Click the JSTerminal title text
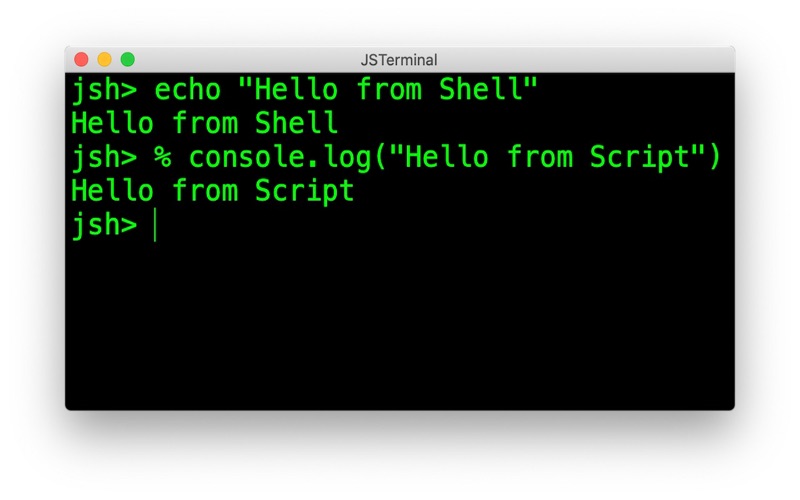 (x=399, y=60)
